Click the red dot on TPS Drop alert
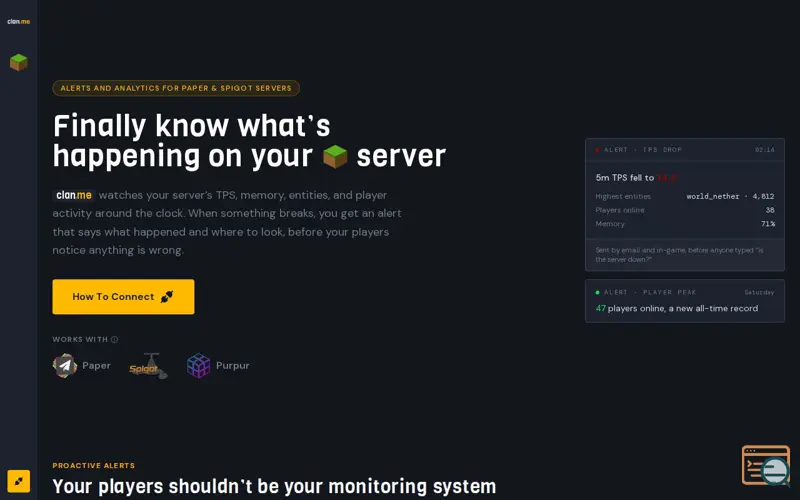Viewport: 800px width, 500px height. 597,150
